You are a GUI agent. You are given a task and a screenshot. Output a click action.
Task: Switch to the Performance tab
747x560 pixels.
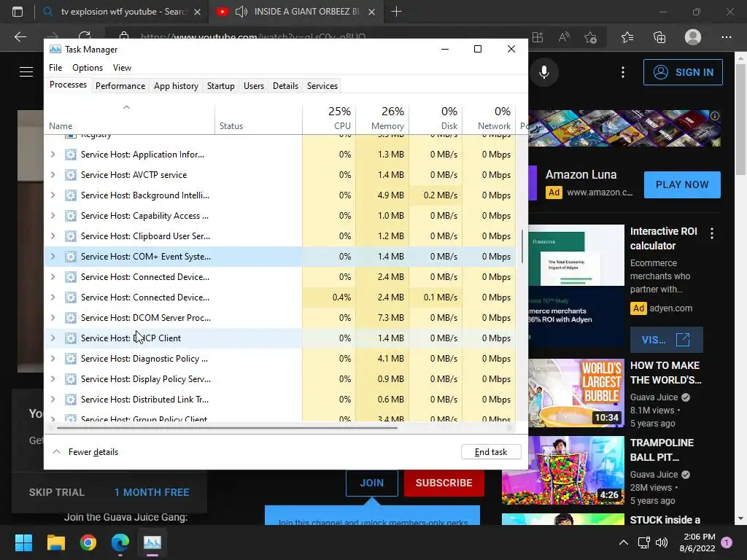(120, 86)
